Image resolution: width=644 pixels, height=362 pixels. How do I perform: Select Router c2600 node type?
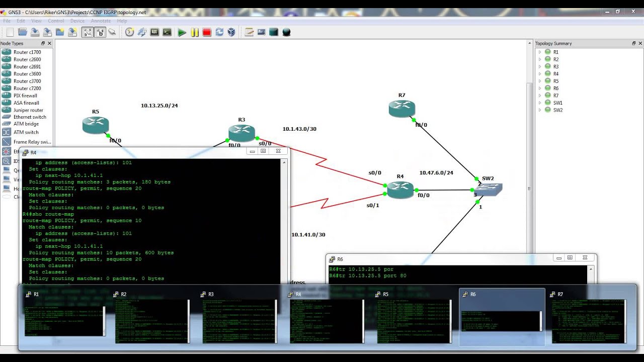coord(27,59)
